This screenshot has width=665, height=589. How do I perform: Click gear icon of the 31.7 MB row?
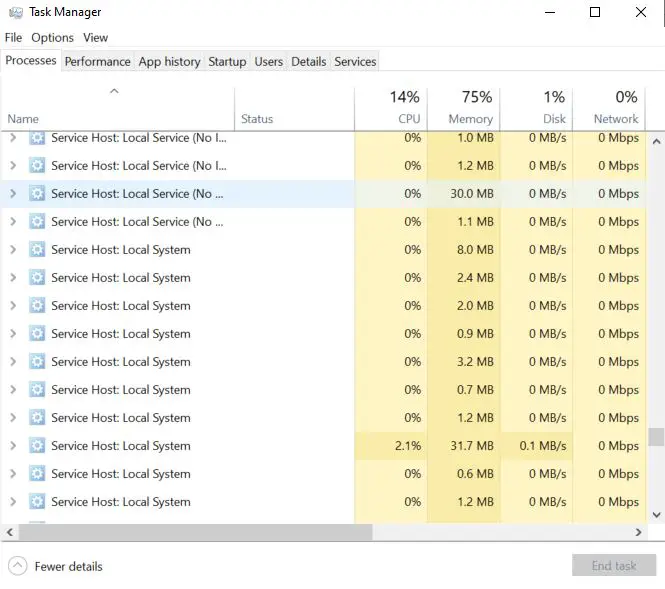pos(37,446)
